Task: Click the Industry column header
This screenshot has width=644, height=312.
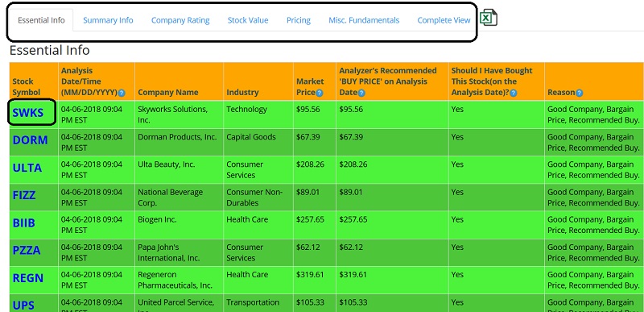Action: tap(258, 81)
